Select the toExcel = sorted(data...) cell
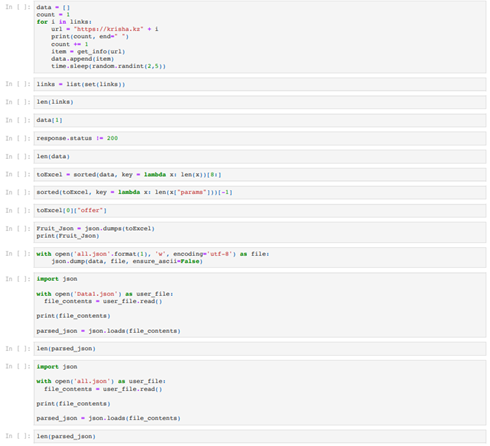 tap(260, 175)
